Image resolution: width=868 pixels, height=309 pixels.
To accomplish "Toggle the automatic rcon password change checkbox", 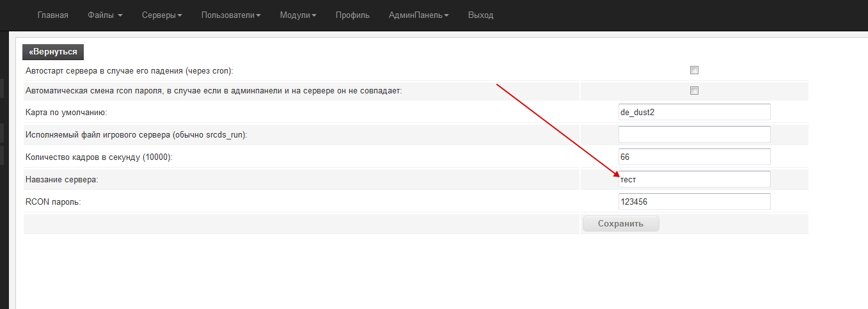I will tap(694, 91).
